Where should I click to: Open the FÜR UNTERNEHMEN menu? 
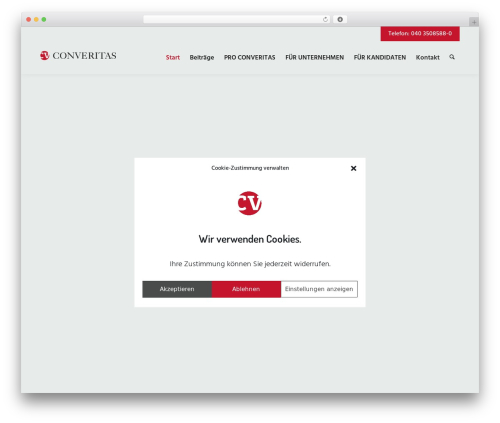tap(314, 57)
